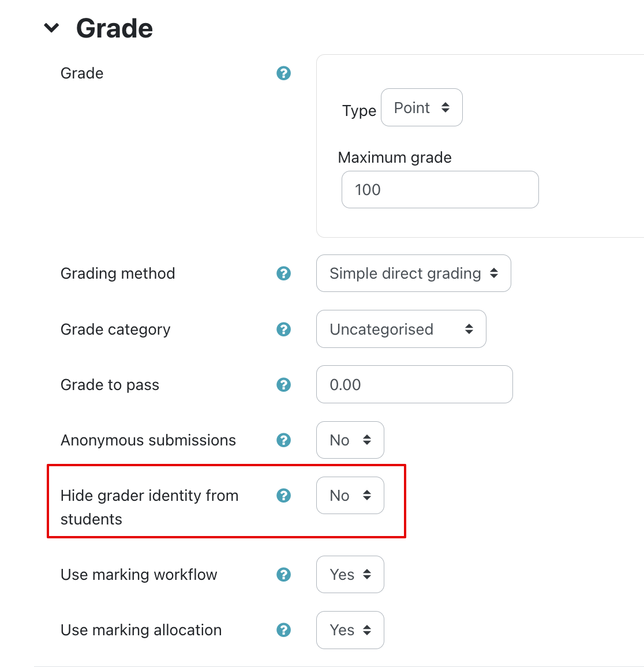The image size is (644, 667).
Task: Open Anonymous submissions help icon
Action: click(x=283, y=440)
